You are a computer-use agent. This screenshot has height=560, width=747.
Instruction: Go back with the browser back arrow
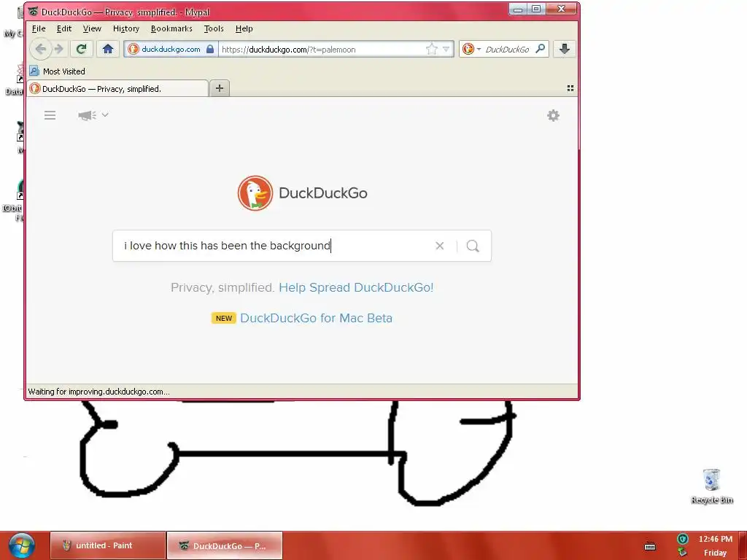[41, 49]
